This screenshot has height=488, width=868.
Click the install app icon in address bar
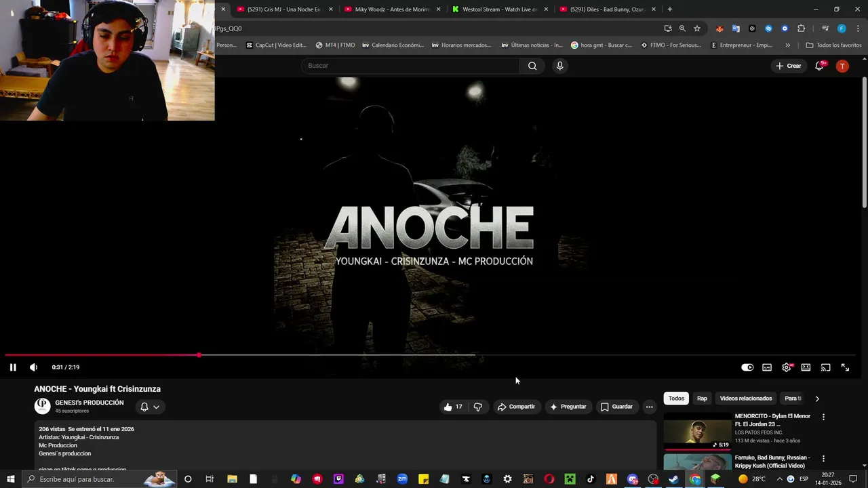point(668,28)
